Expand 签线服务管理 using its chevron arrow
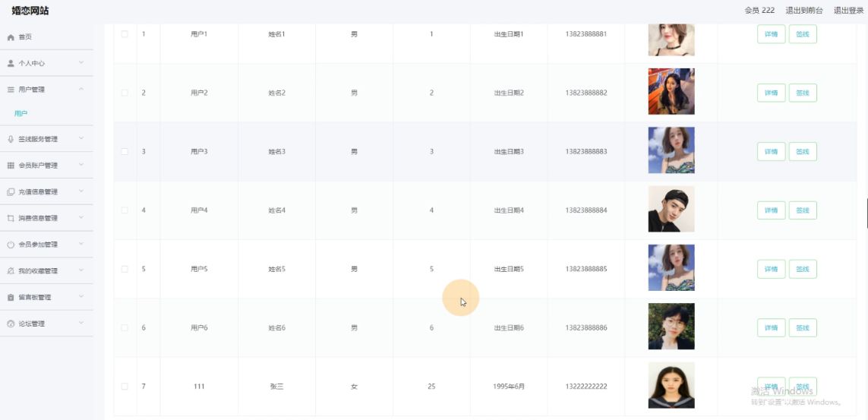This screenshot has height=420, width=868. (81, 139)
